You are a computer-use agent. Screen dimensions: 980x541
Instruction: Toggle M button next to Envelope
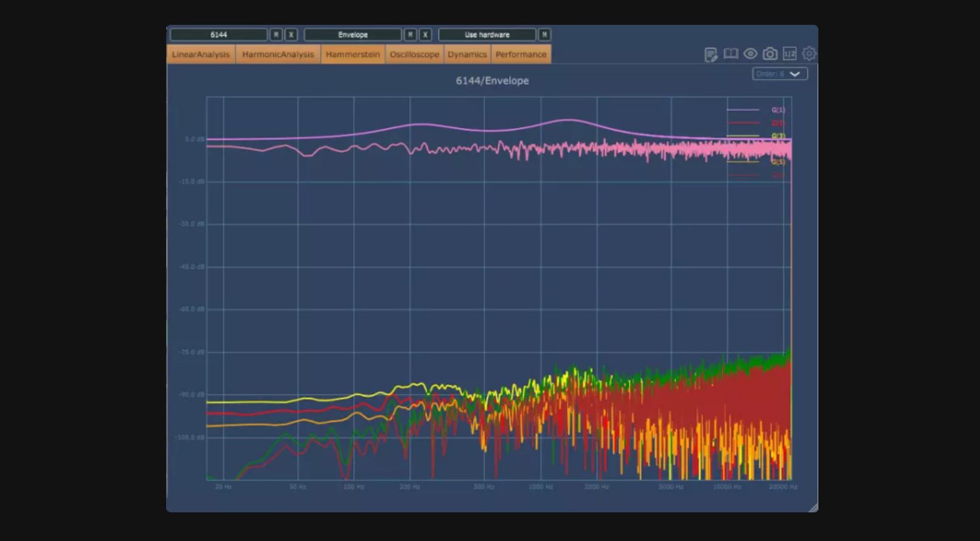410,35
